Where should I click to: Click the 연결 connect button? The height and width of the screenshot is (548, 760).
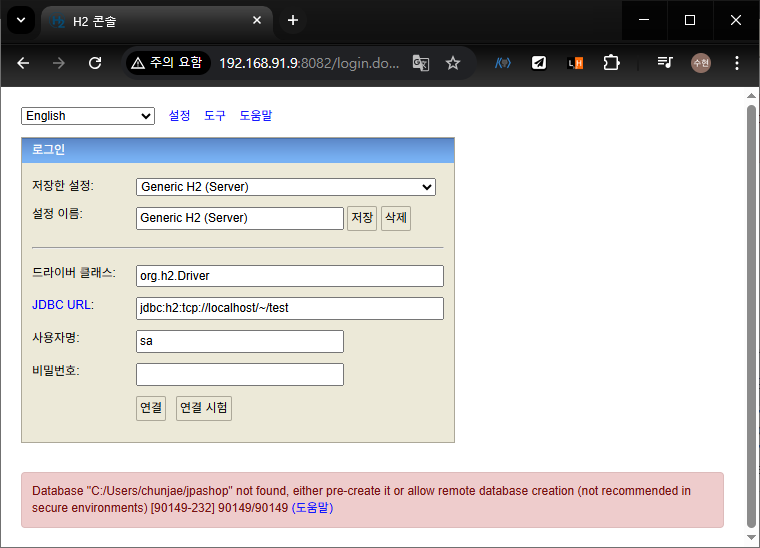151,408
